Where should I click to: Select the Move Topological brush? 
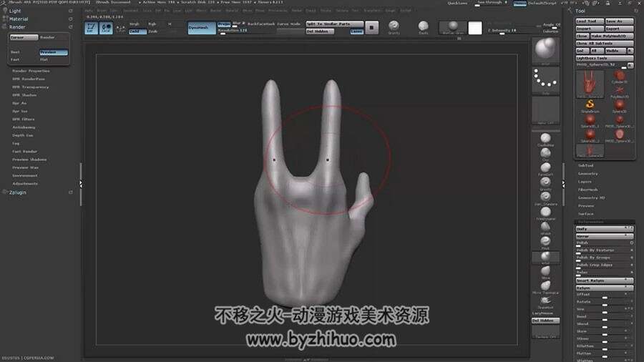coord(545,287)
